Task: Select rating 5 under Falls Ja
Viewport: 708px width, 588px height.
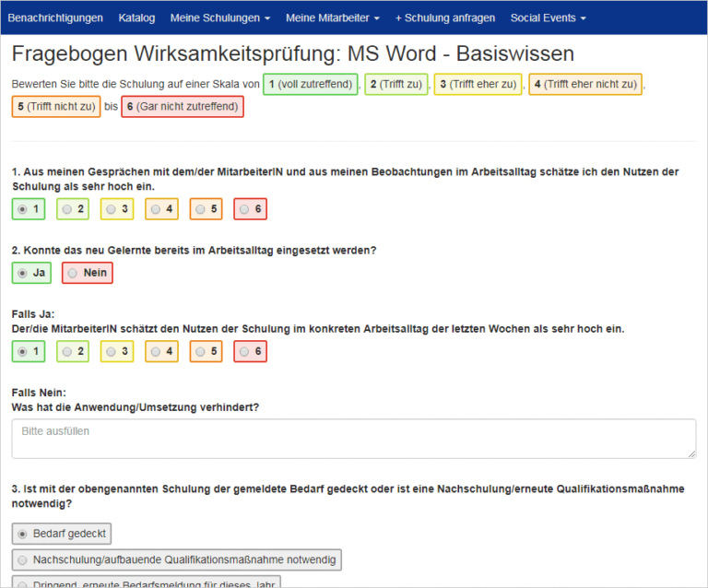Action: (x=206, y=351)
